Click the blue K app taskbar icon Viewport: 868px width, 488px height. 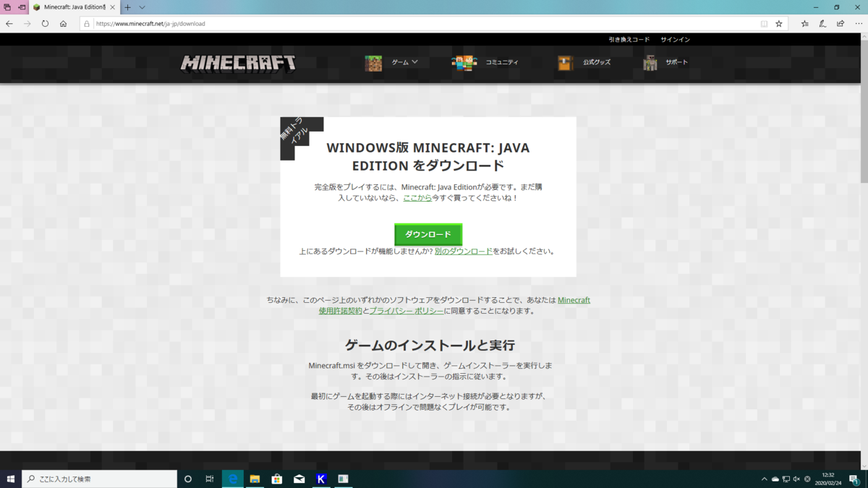coord(321,479)
